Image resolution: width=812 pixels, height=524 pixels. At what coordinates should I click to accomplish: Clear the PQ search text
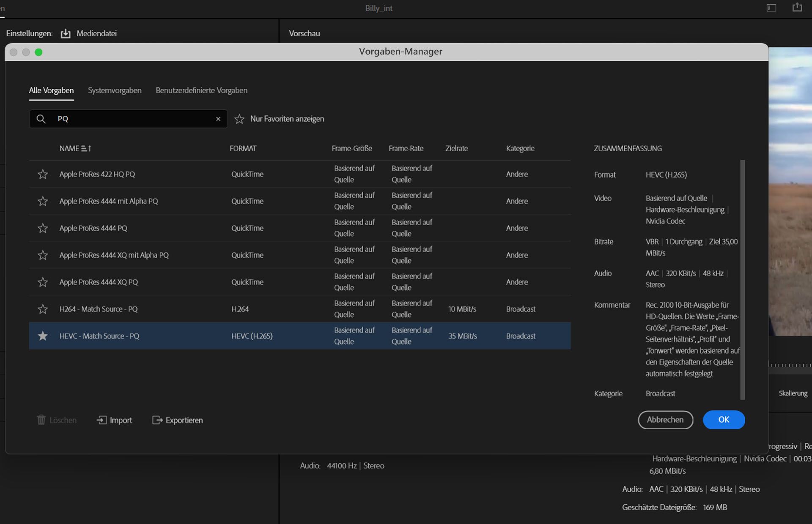[219, 119]
